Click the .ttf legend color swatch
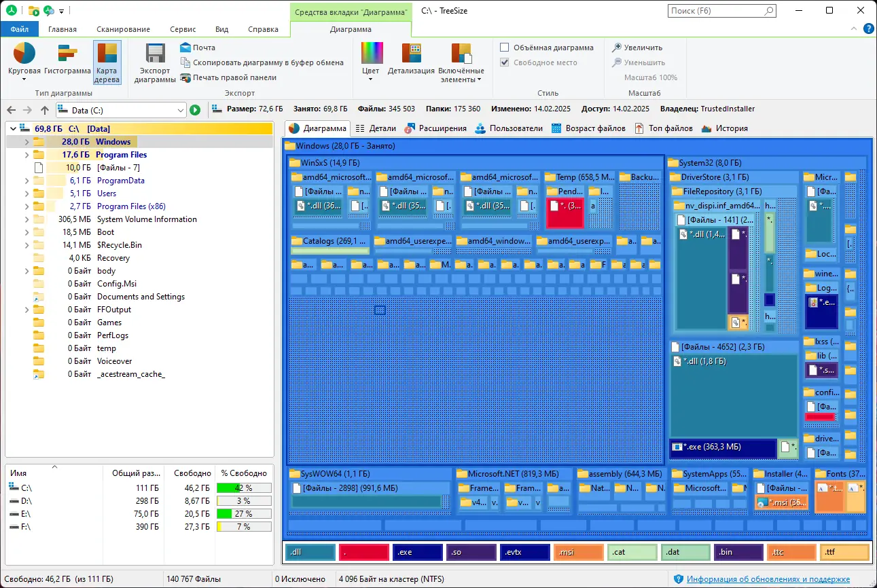Screen dimensions: 877x588 point(844,552)
